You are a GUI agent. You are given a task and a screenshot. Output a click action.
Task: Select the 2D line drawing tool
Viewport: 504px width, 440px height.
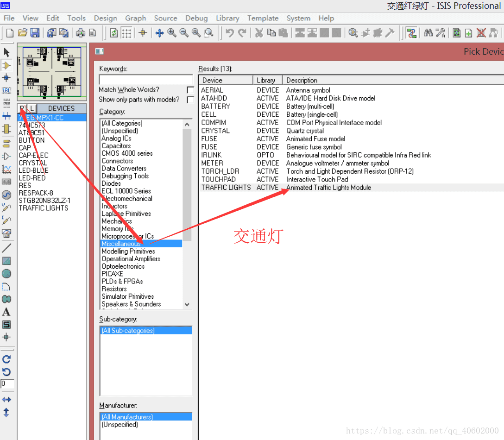pos(6,248)
